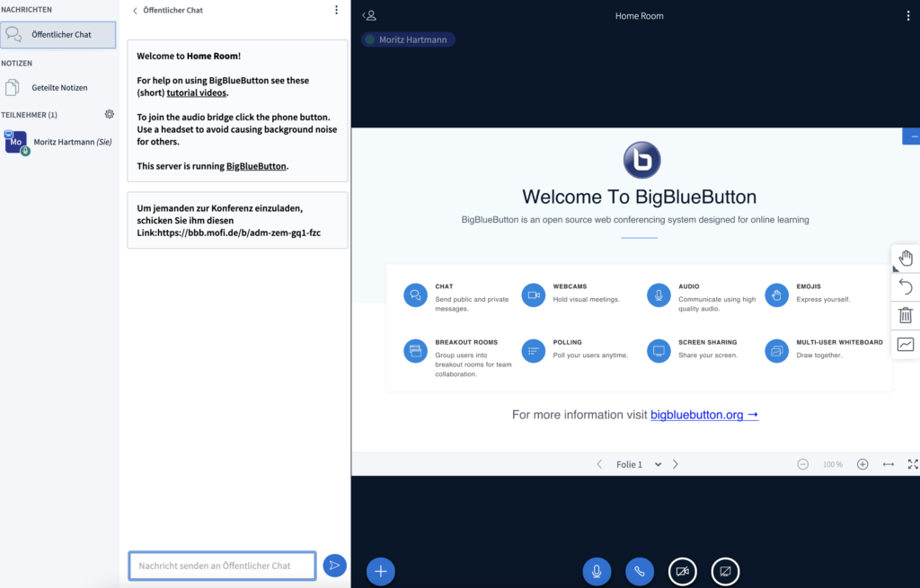Visit the bigbluebutton.org link on slide
920x588 pixels.
[x=704, y=415]
